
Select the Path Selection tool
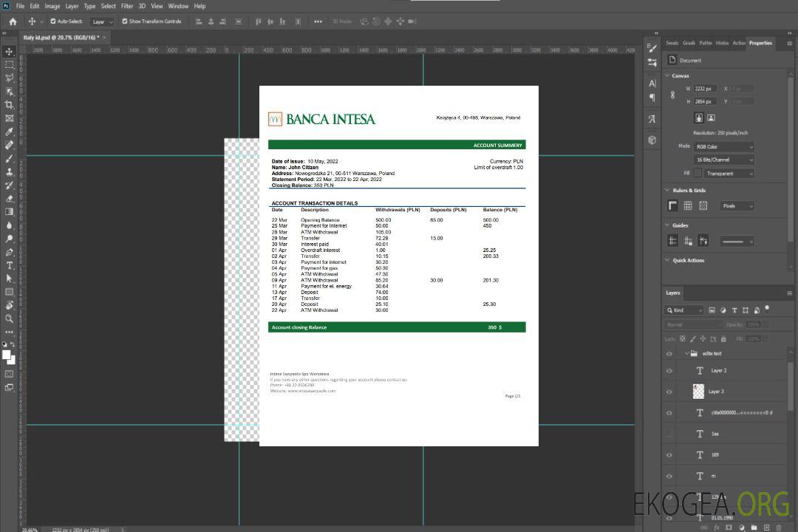(x=9, y=279)
